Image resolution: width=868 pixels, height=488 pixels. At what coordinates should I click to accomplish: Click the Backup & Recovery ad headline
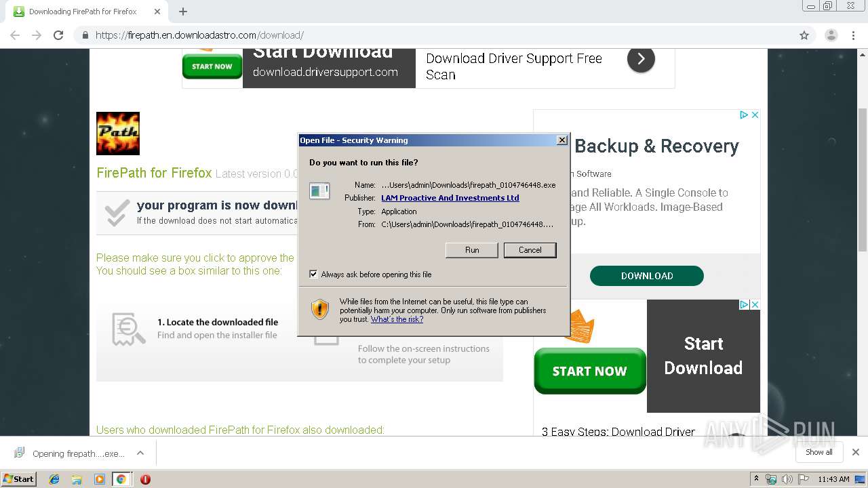(x=657, y=146)
